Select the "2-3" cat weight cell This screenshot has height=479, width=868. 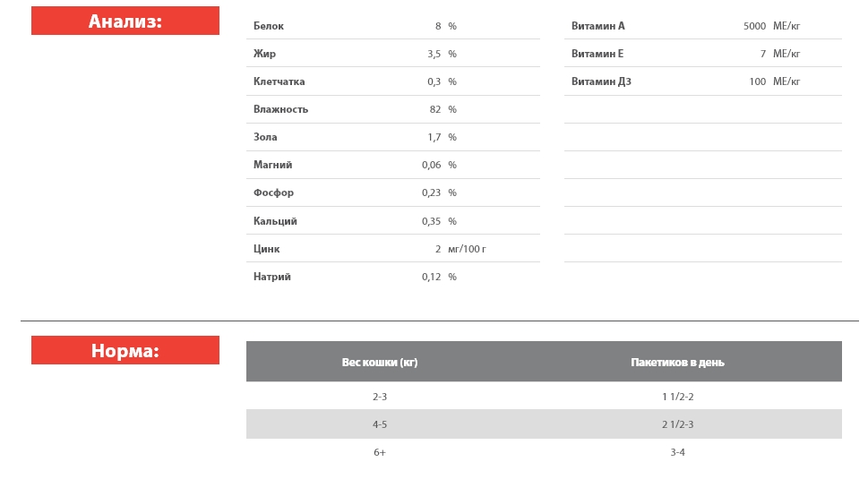(x=380, y=397)
